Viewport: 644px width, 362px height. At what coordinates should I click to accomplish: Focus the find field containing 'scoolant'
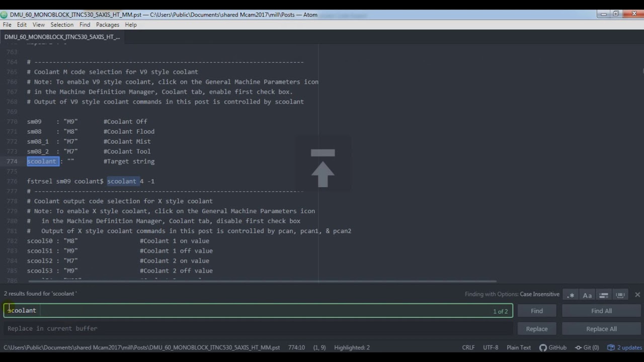tap(258, 311)
